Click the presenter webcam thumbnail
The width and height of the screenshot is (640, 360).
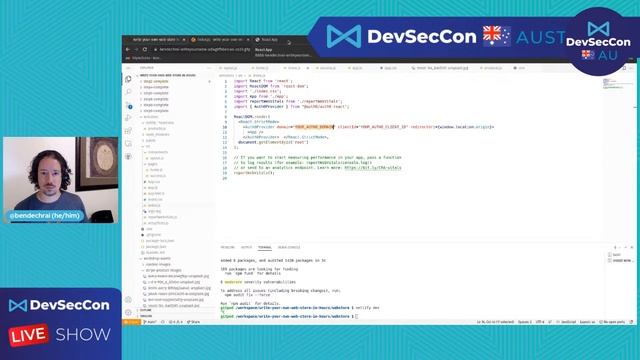[x=60, y=180]
